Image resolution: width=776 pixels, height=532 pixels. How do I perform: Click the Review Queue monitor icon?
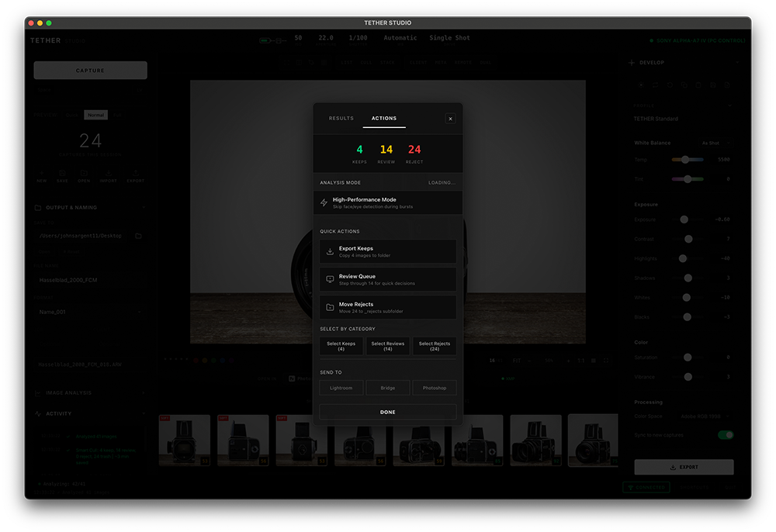330,279
